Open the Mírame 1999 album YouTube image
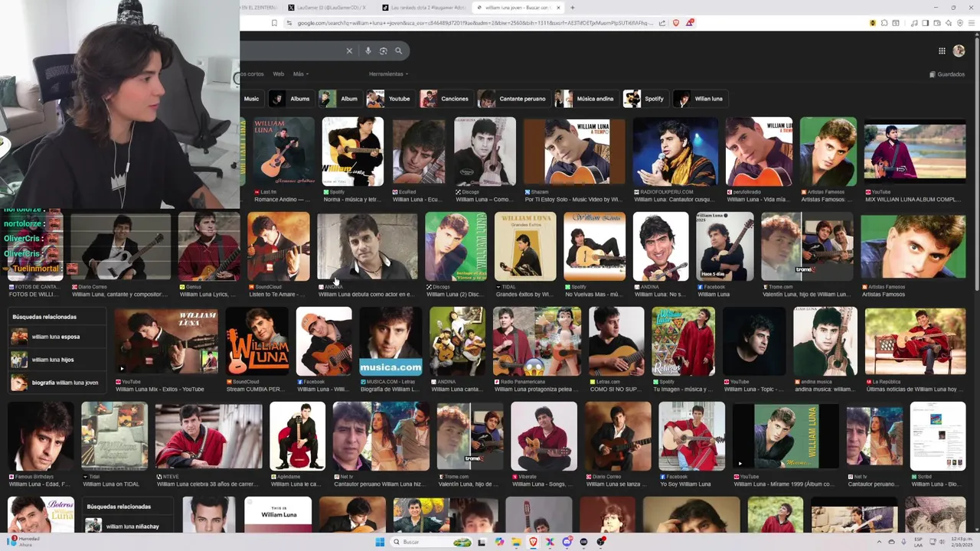Image resolution: width=980 pixels, height=551 pixels. coord(786,436)
